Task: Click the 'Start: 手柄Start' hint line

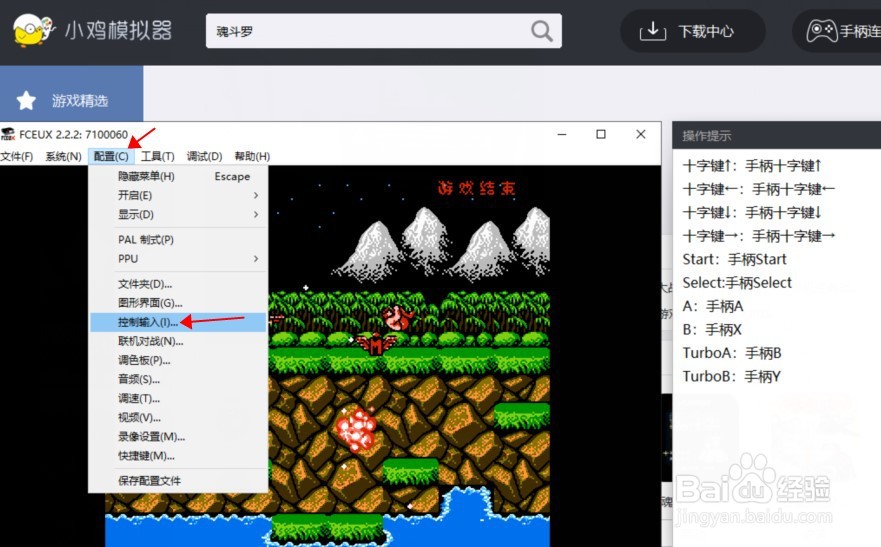Action: pos(734,259)
